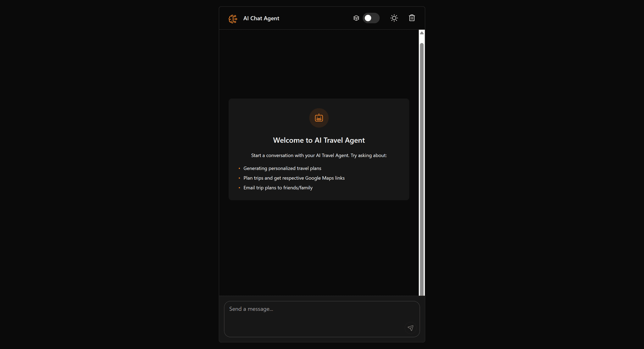
Task: Click the AI Chat Agent title
Action: point(261,19)
